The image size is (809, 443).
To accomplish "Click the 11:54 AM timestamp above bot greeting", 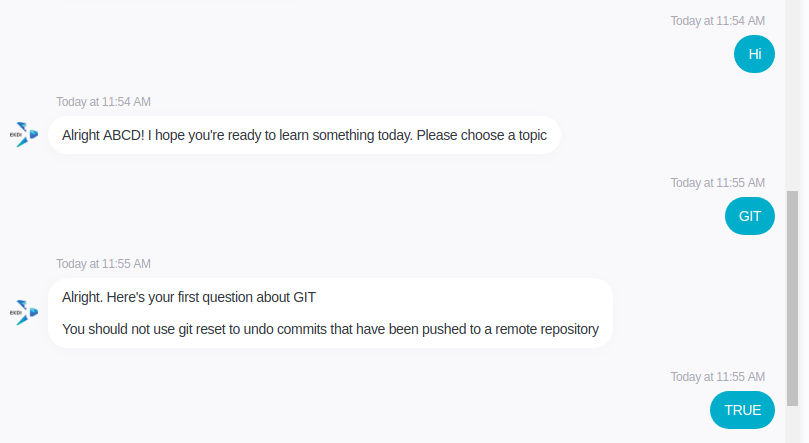I will coord(103,102).
